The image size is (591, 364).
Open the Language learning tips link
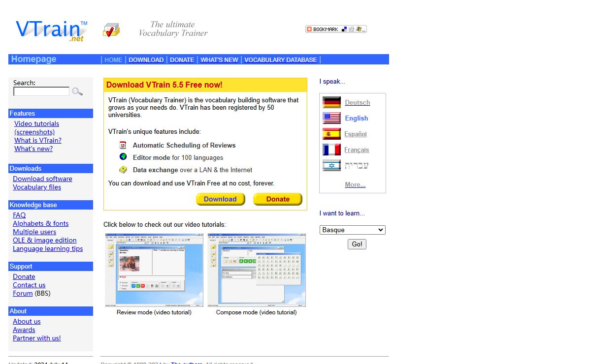click(x=48, y=248)
